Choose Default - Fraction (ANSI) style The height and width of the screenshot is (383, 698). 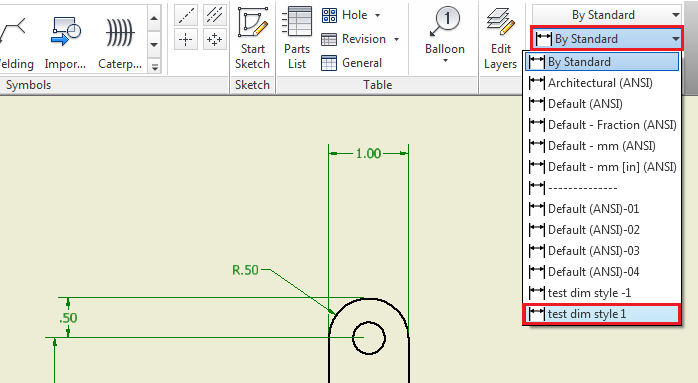(602, 125)
